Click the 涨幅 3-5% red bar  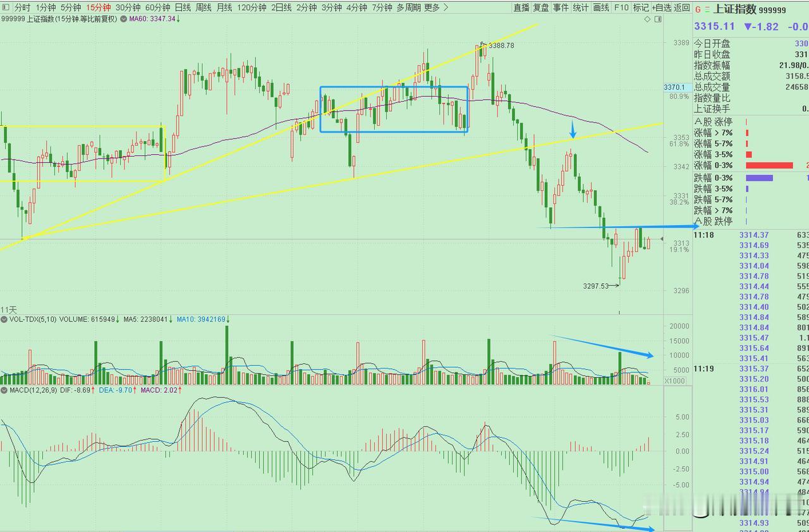coord(749,155)
